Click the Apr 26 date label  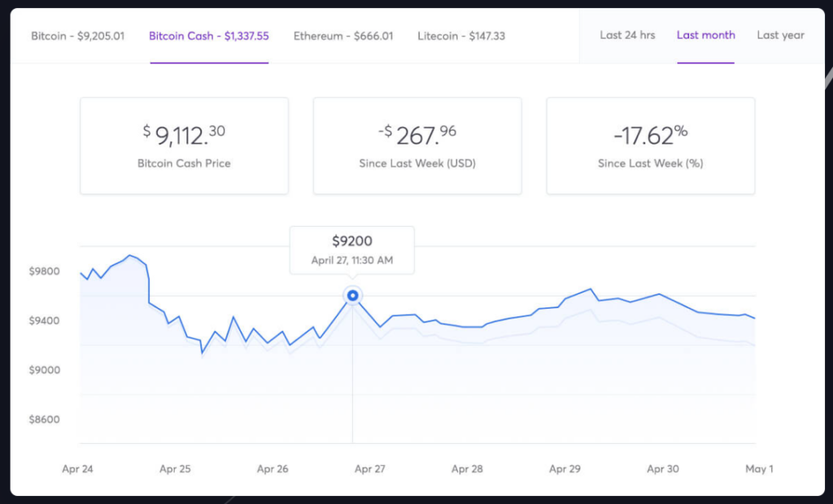[x=273, y=469]
